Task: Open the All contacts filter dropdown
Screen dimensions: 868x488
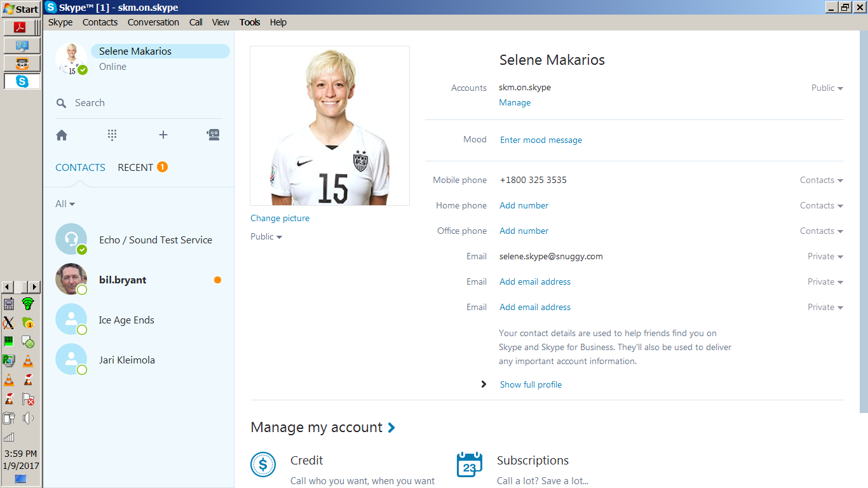Action: tap(65, 204)
